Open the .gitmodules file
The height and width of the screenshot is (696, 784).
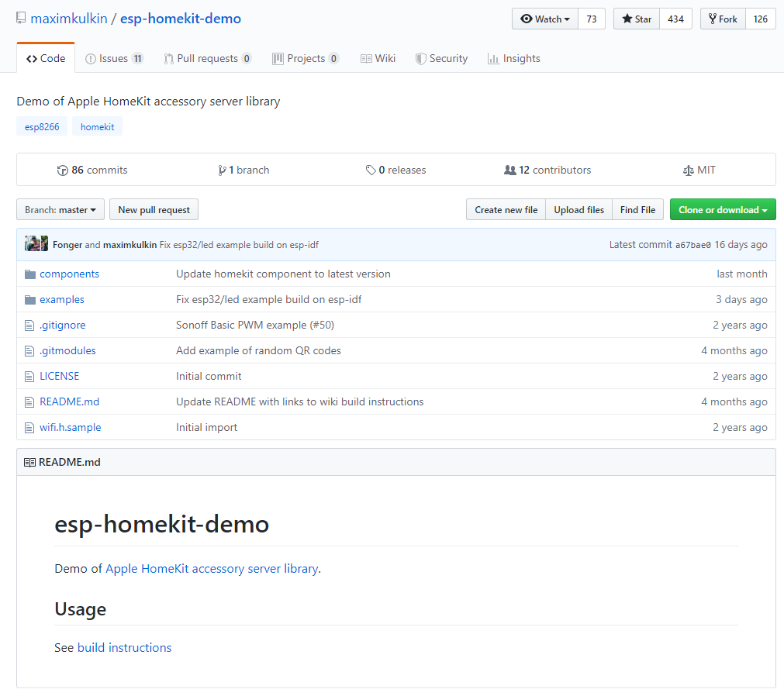[67, 350]
